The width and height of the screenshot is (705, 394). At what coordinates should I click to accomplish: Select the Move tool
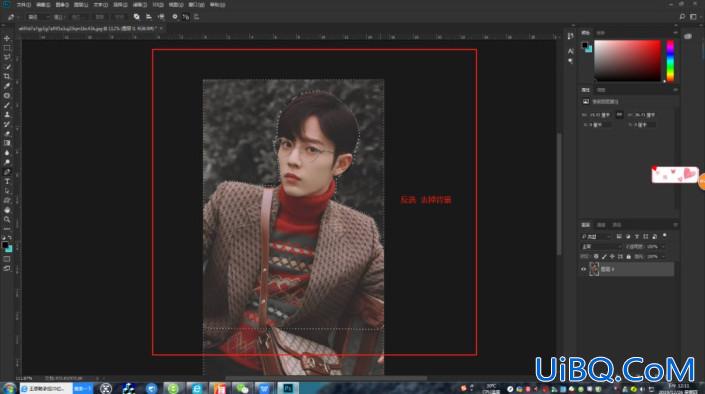click(7, 39)
